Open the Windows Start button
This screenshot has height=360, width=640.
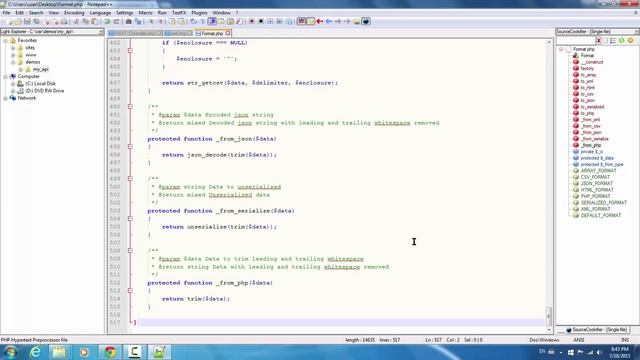click(10, 352)
